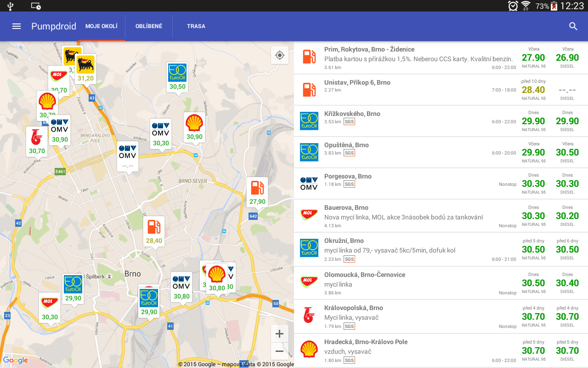Open Olomoucká, Brno-Černovice station
Image resolution: width=588 pixels, height=368 pixels.
coord(441,283)
